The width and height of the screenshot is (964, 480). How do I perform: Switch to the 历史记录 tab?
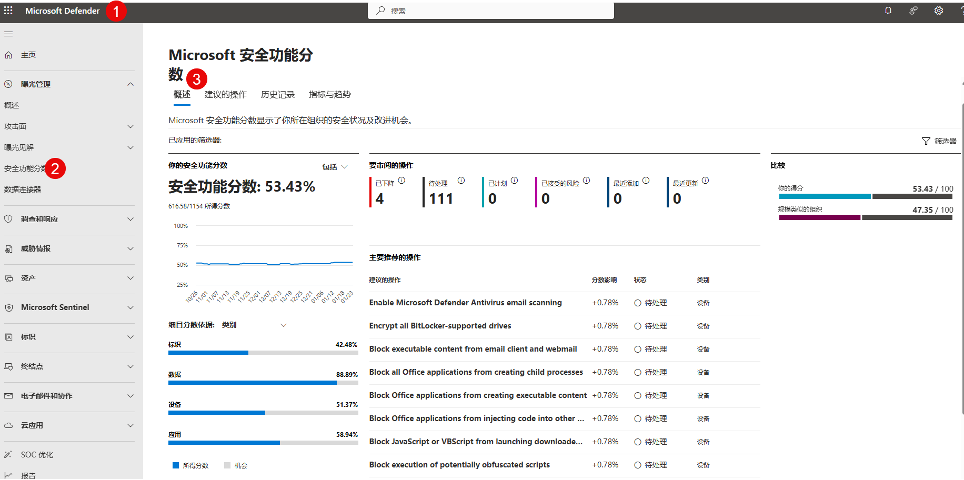[x=277, y=95]
